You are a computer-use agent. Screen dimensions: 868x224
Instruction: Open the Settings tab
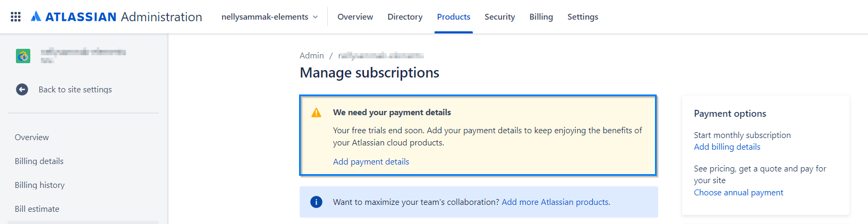coord(582,17)
